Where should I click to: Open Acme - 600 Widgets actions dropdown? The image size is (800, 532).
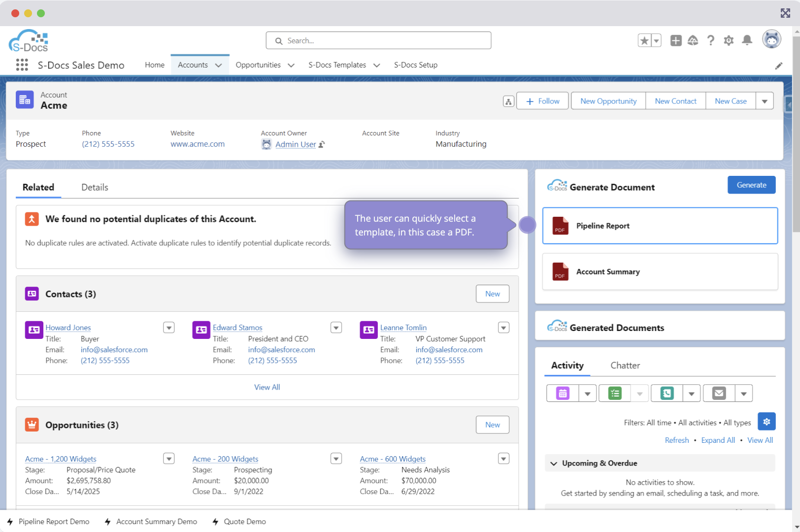tap(503, 459)
